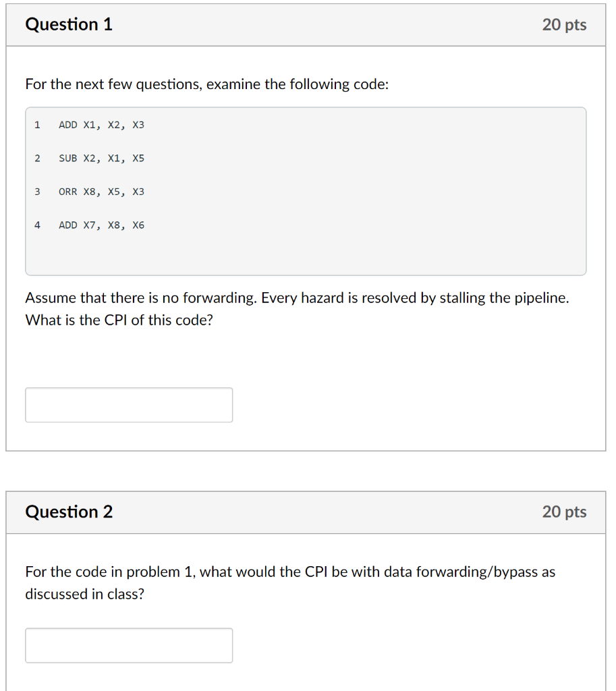Click the Question 2 answer input field
Image resolution: width=616 pixels, height=691 pixels.
(x=128, y=645)
